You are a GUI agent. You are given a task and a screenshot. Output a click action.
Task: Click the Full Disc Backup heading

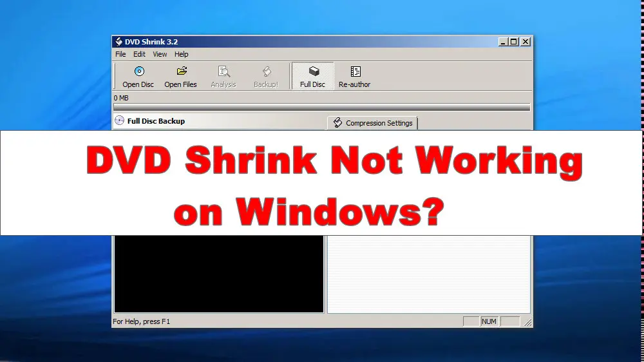pos(156,121)
